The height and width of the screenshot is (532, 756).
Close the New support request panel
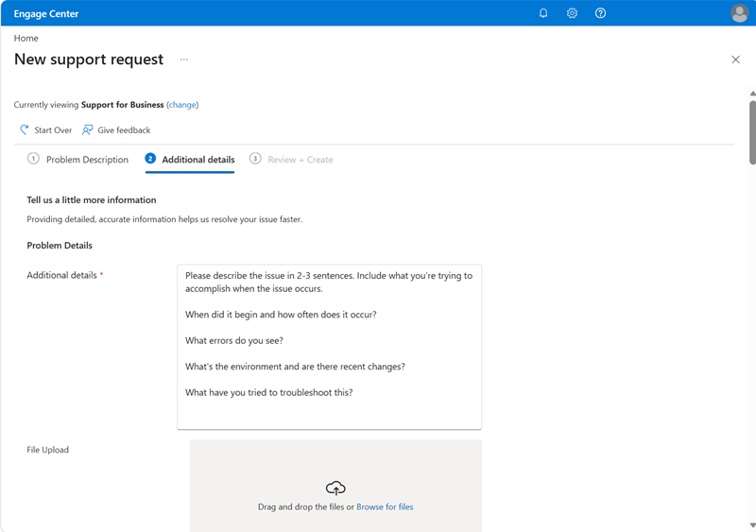[x=735, y=60]
